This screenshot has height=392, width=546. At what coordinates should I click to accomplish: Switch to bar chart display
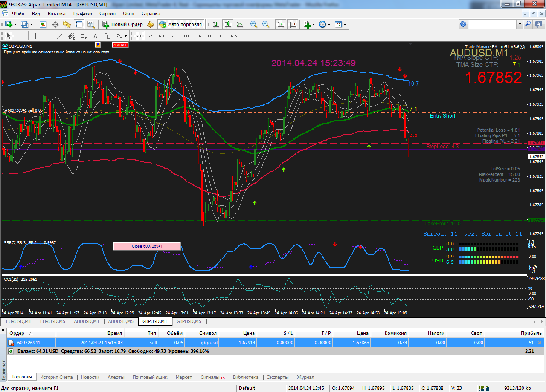(216, 24)
